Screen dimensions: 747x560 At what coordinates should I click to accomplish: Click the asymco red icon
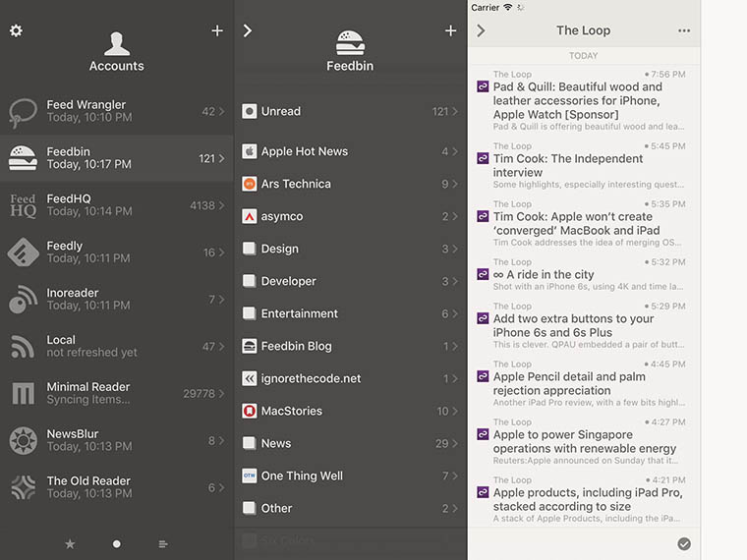pyautogui.click(x=249, y=216)
